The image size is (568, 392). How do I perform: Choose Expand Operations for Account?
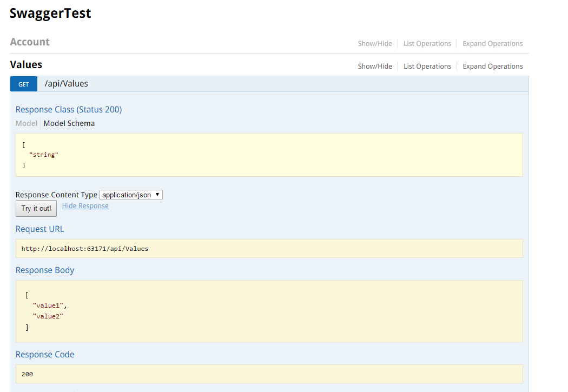pyautogui.click(x=493, y=43)
